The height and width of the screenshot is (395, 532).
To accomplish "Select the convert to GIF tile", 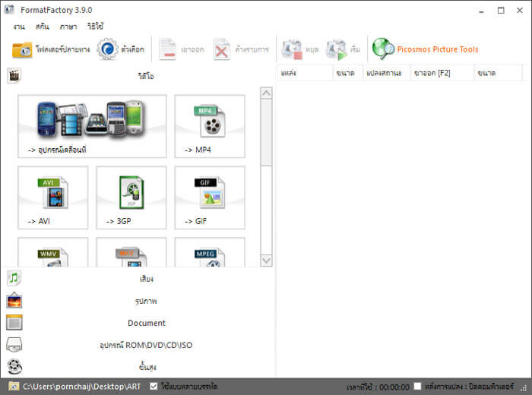I will [x=210, y=197].
